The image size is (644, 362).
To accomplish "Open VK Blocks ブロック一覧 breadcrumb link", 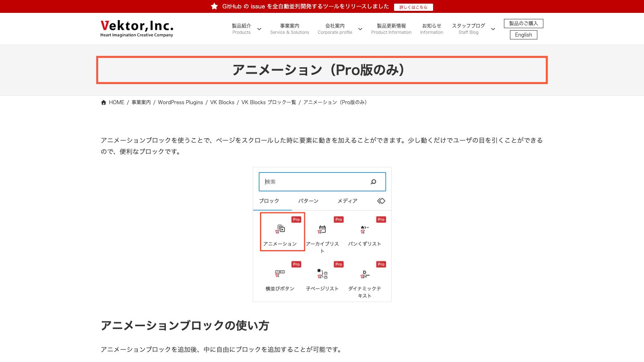I will [269, 102].
